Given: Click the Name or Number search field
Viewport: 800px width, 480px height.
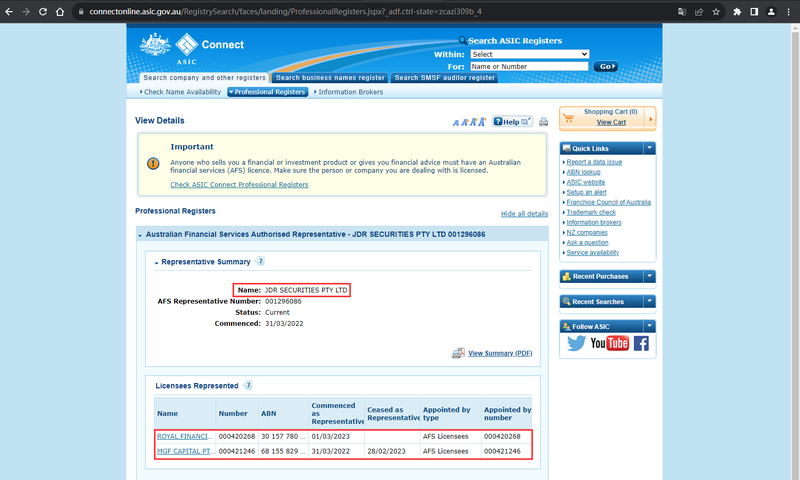Looking at the screenshot, I should 529,66.
